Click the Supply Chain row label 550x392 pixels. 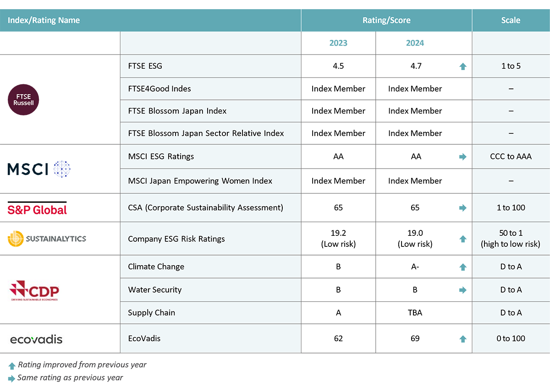click(150, 313)
